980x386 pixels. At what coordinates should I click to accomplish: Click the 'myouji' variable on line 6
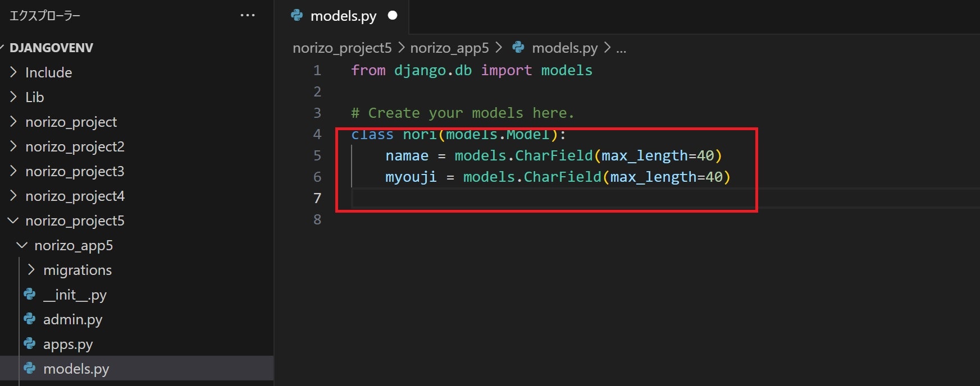(411, 177)
